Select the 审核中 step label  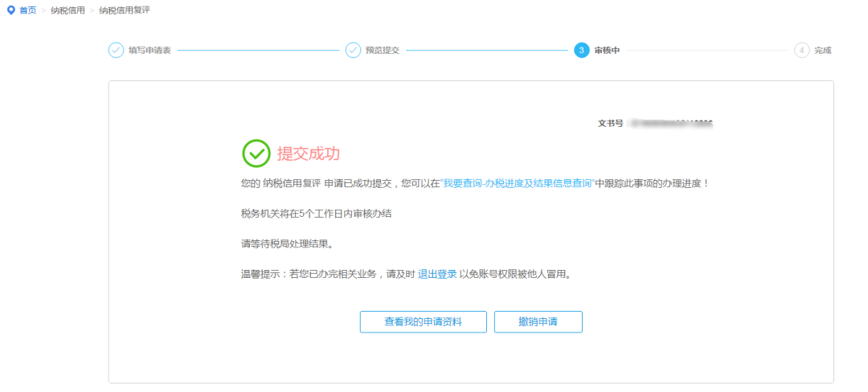coord(607,51)
